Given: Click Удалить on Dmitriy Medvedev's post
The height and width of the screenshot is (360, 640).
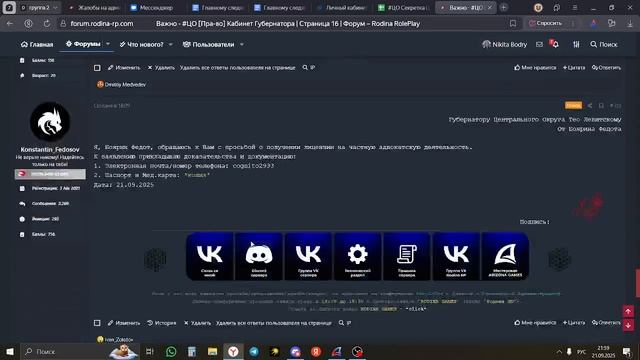Looking at the screenshot, I should pyautogui.click(x=161, y=68).
